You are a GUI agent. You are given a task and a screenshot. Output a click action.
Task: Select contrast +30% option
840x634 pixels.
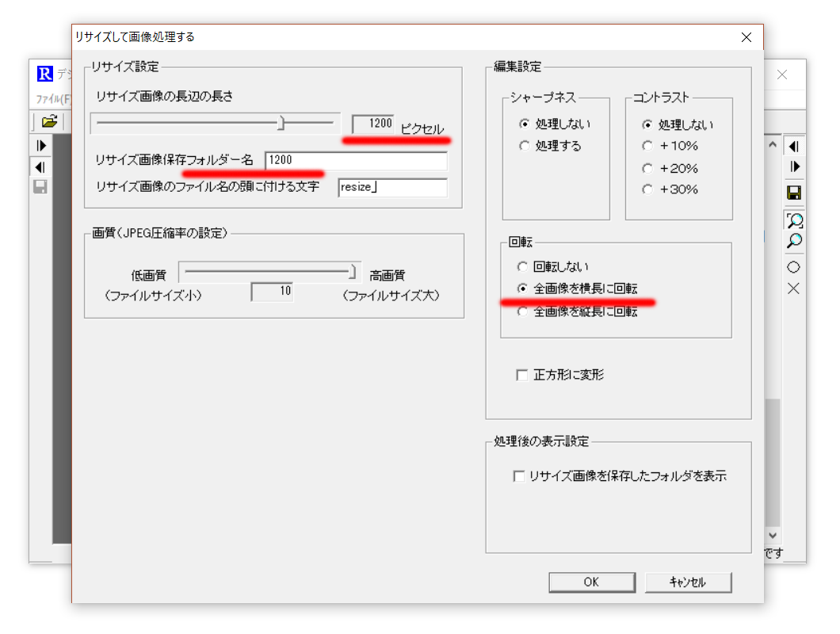pos(670,189)
